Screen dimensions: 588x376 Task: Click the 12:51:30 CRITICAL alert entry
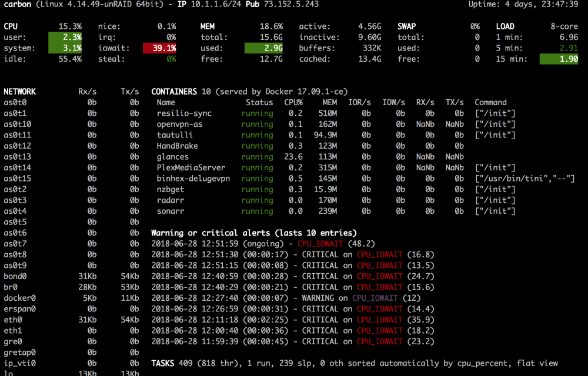tap(292, 254)
